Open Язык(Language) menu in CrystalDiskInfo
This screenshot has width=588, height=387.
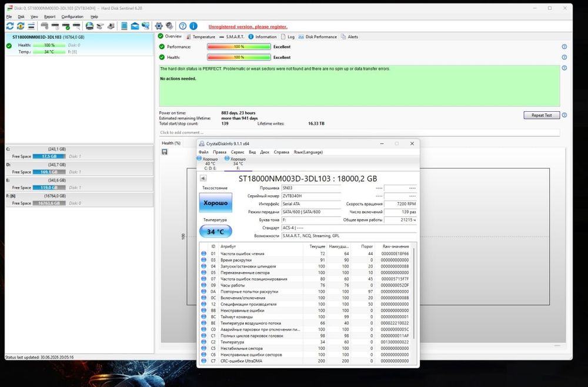[x=308, y=152]
